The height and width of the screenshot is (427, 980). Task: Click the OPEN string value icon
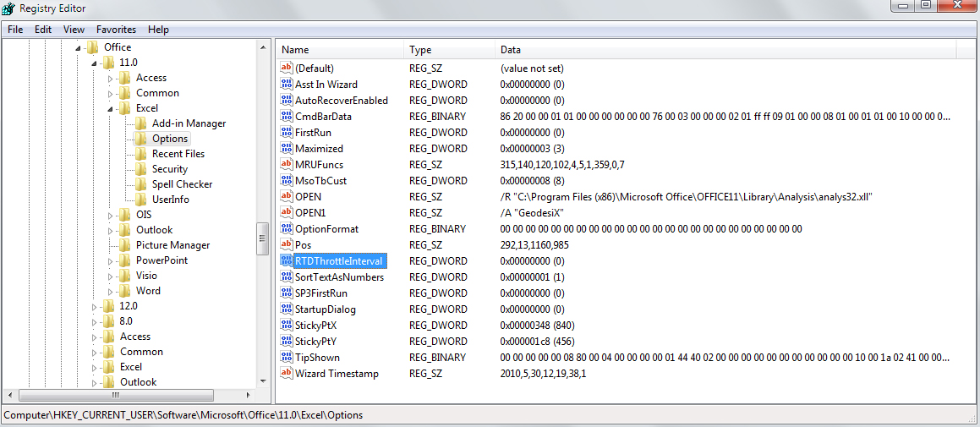(287, 197)
